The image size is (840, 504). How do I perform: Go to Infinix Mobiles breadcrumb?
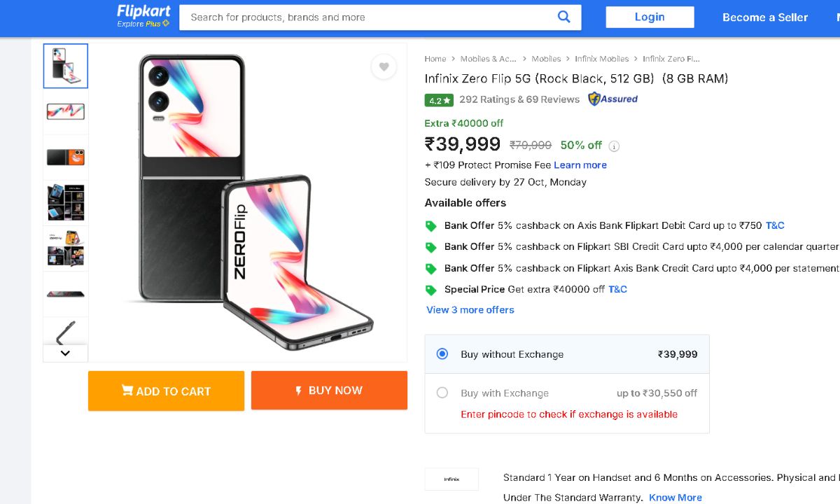click(x=601, y=59)
